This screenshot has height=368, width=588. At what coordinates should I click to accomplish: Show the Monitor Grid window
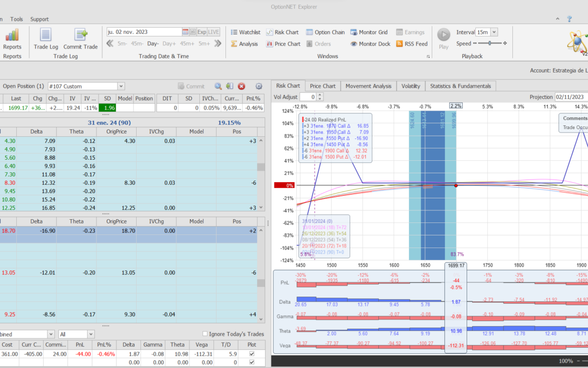[369, 32]
